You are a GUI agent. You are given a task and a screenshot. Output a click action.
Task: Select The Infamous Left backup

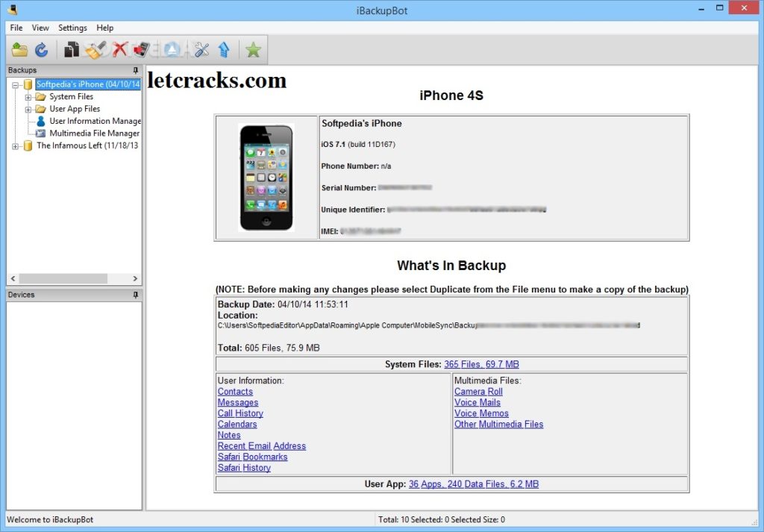(x=87, y=145)
